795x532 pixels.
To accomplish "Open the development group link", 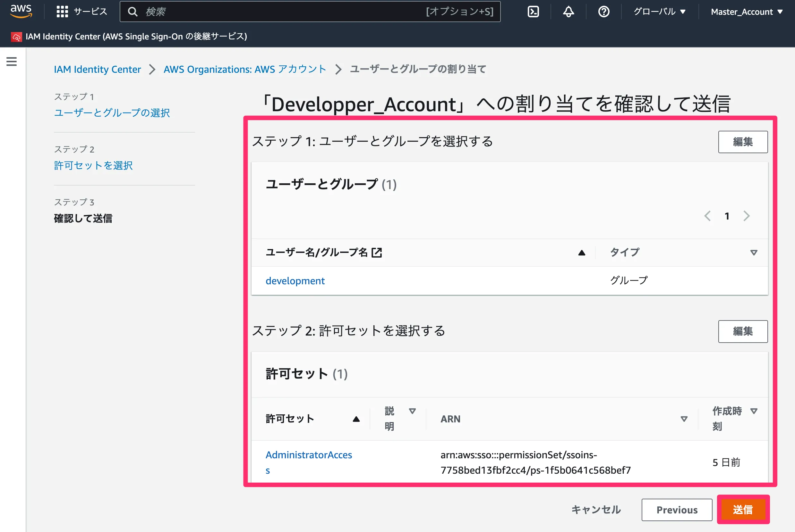I will pyautogui.click(x=295, y=281).
